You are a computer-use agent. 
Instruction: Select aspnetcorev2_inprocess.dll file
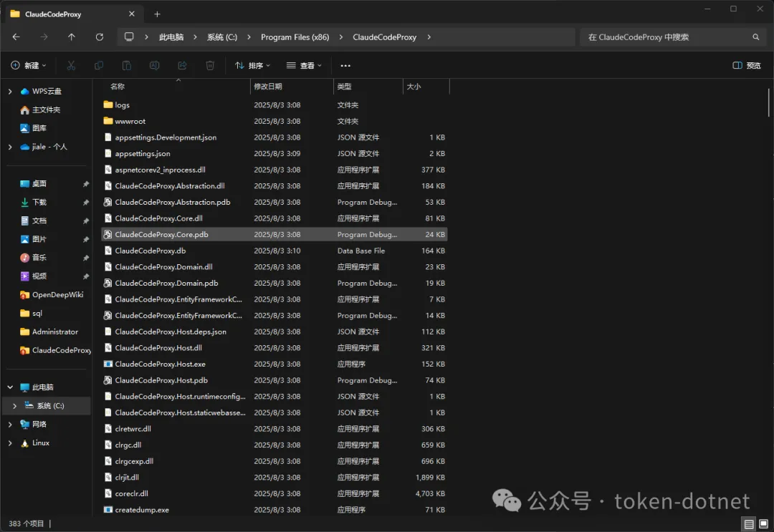click(274, 170)
